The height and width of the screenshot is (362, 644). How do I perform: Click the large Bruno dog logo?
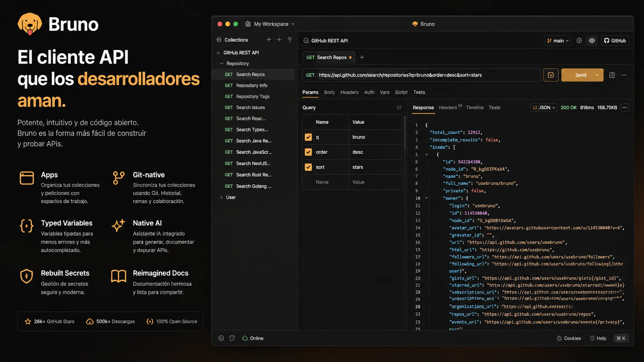(x=30, y=24)
